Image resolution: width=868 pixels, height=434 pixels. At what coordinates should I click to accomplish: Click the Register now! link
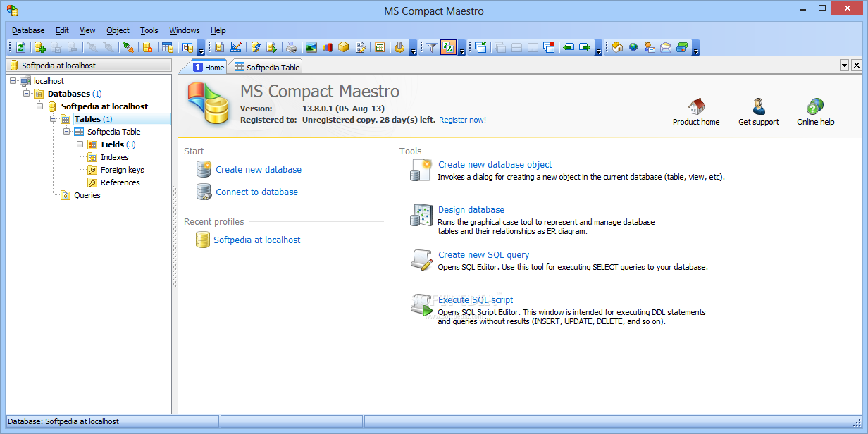coord(462,120)
